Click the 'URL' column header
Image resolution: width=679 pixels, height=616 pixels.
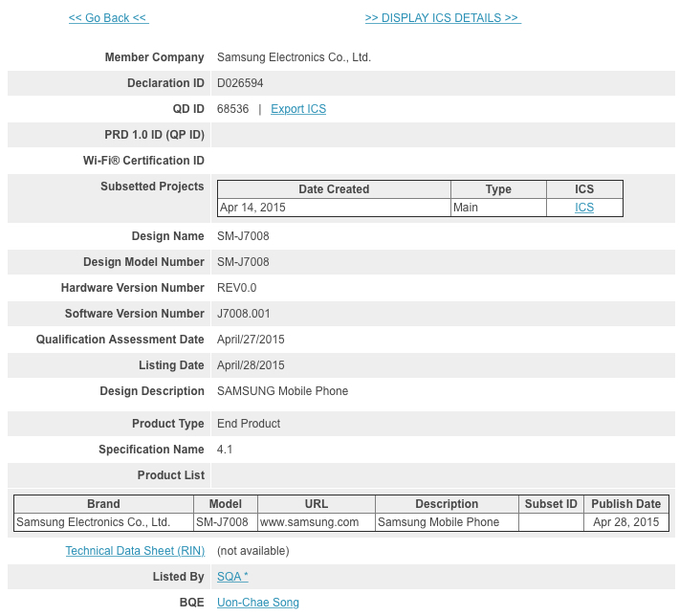pos(317,504)
